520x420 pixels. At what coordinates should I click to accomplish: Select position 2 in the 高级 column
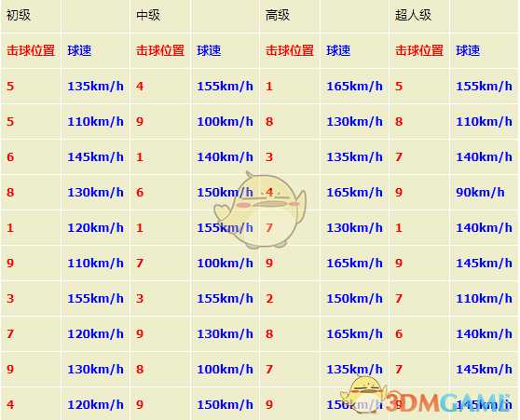click(x=269, y=298)
